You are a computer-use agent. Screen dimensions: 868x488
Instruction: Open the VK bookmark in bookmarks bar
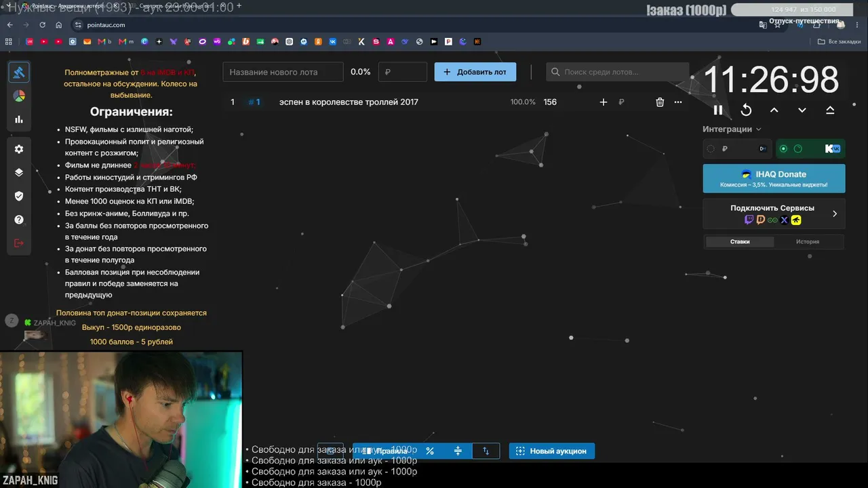coord(333,41)
